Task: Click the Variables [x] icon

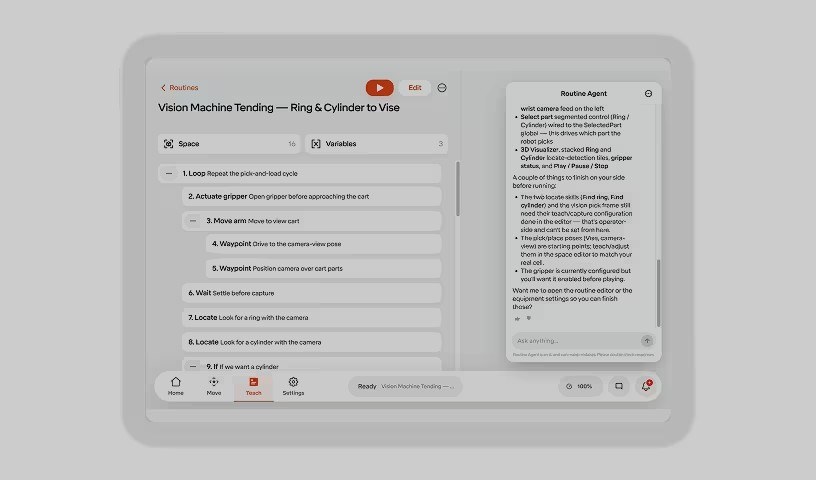Action: (x=316, y=144)
